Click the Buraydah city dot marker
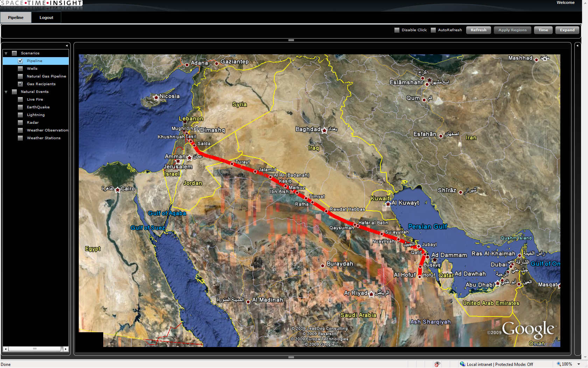588x368 pixels. (x=322, y=266)
